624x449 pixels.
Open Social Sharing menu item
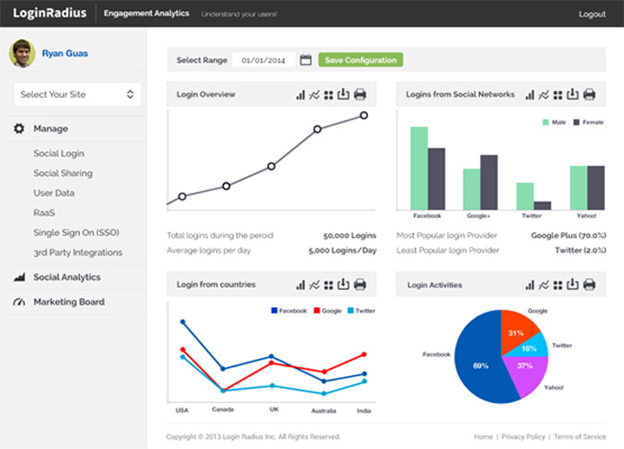click(x=63, y=173)
